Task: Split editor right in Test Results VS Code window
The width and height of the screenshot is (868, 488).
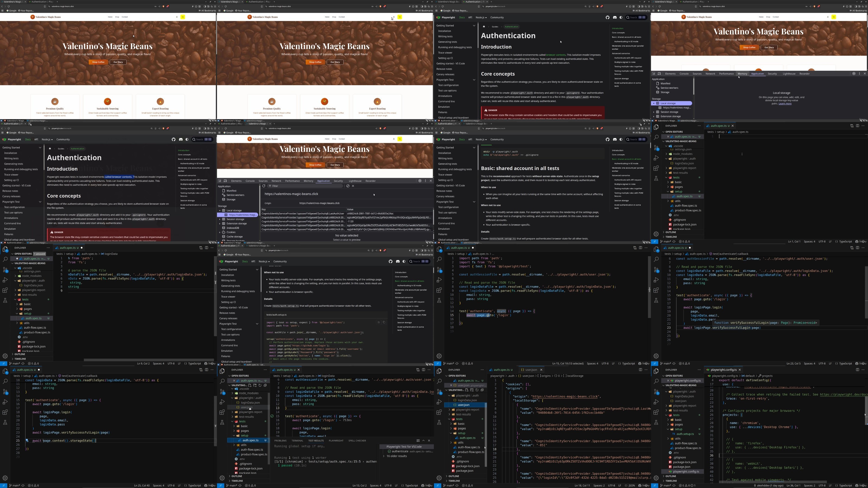Action: [x=423, y=370]
